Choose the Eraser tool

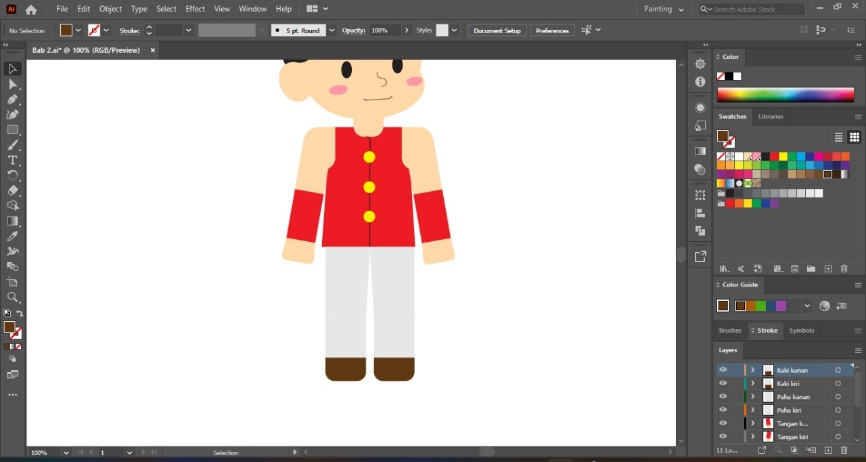pos(12,190)
